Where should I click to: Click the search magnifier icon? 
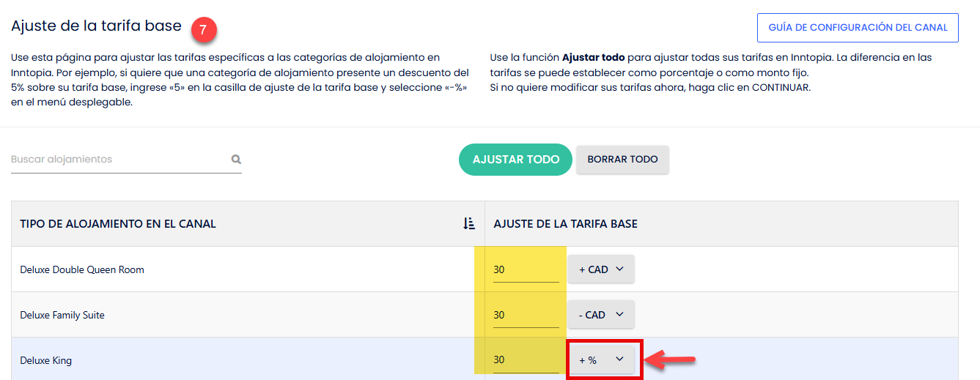click(236, 159)
